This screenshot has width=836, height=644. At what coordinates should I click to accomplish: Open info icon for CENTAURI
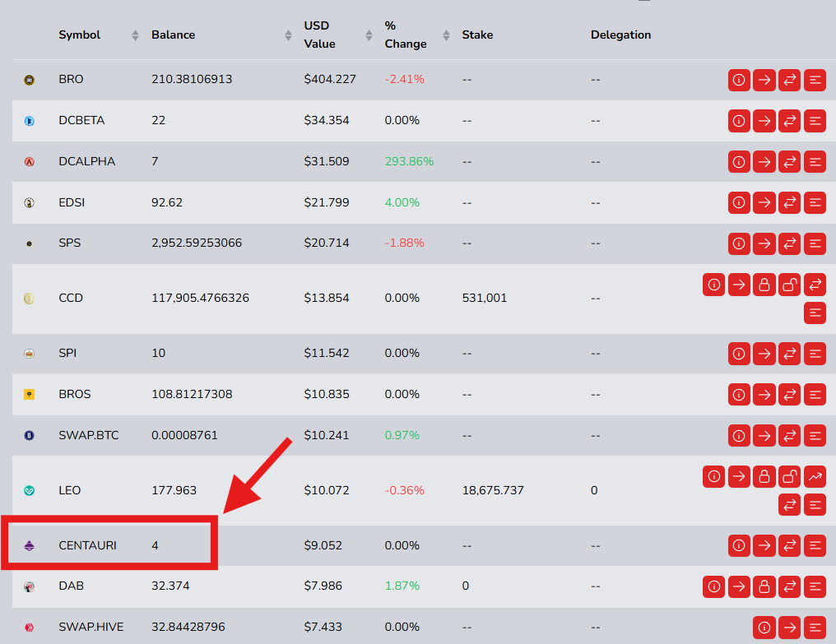[x=739, y=545]
